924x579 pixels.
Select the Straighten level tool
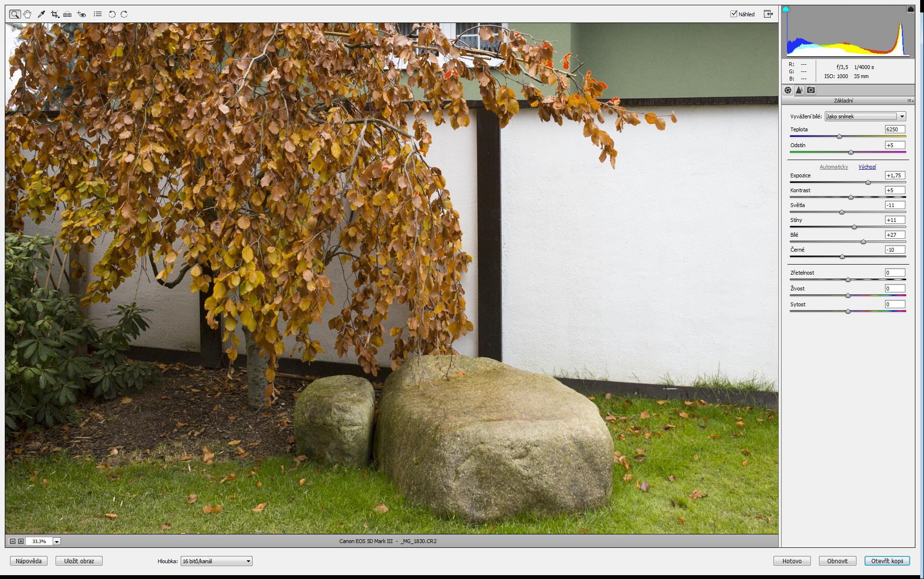[68, 14]
